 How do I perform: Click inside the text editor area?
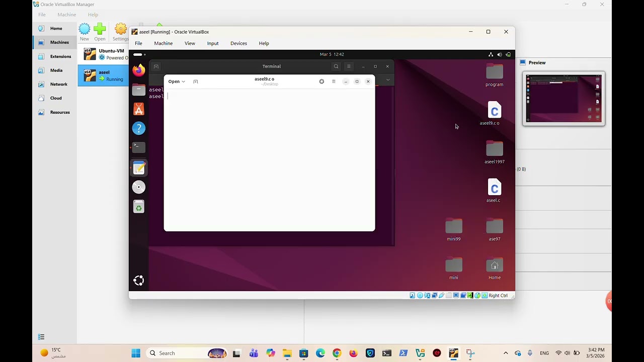tap(269, 160)
